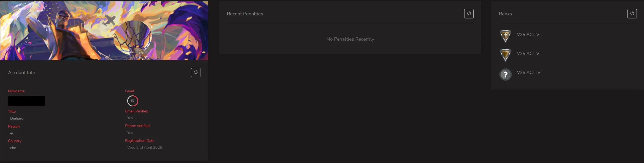Click the Diehard title value
Viewport: 644px width, 163px height.
click(x=17, y=118)
